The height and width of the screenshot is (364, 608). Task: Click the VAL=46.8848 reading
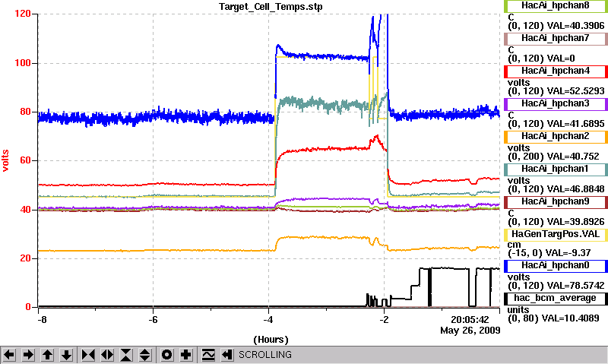click(x=575, y=189)
